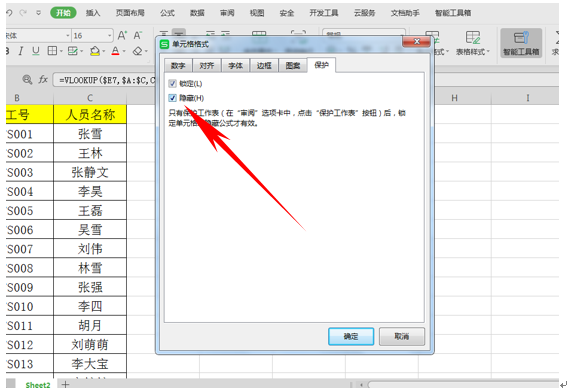569x388 pixels.
Task: Click the undo arrow icon
Action: tap(9, 13)
